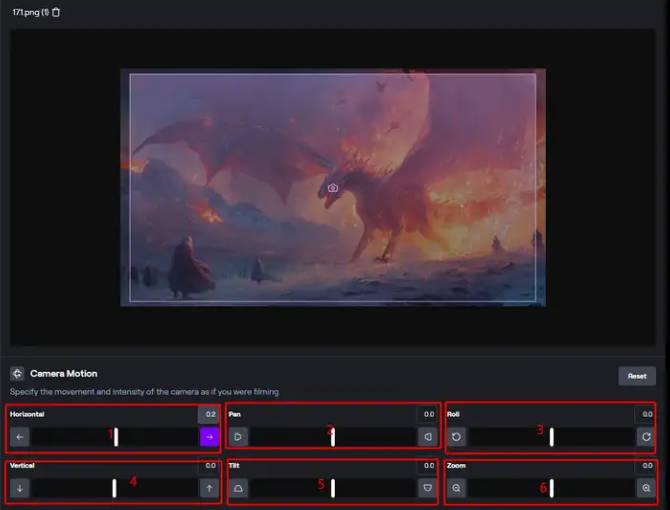Click the camera icon in preview center

[x=333, y=188]
